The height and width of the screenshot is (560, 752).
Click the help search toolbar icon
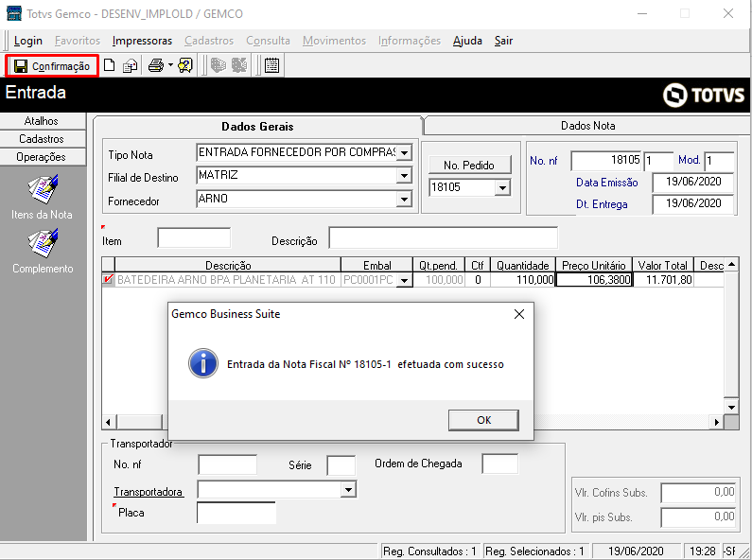(185, 65)
